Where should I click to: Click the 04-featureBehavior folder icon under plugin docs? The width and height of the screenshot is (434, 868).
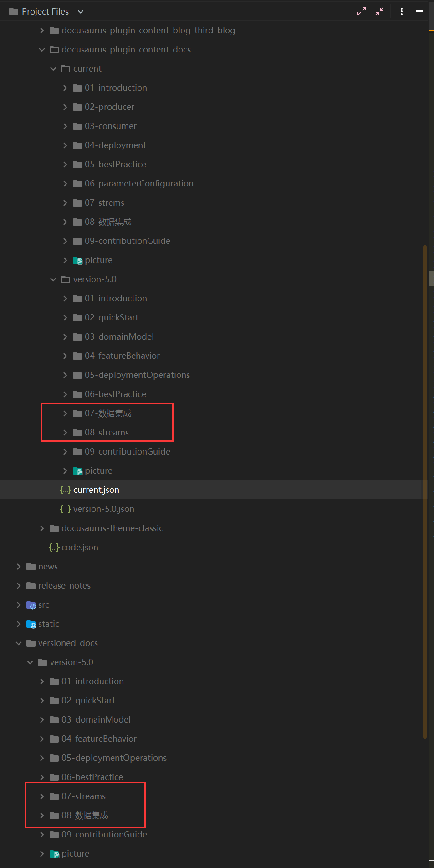(77, 356)
